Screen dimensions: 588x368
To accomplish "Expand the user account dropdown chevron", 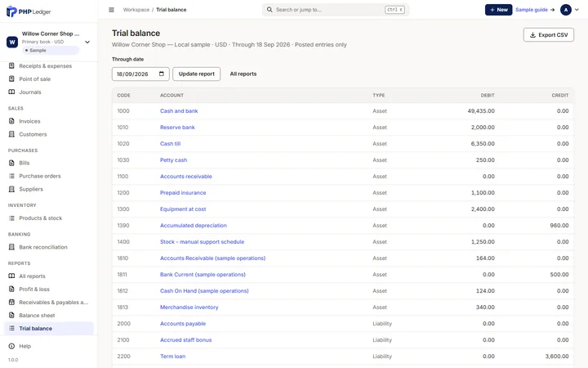I will (577, 10).
